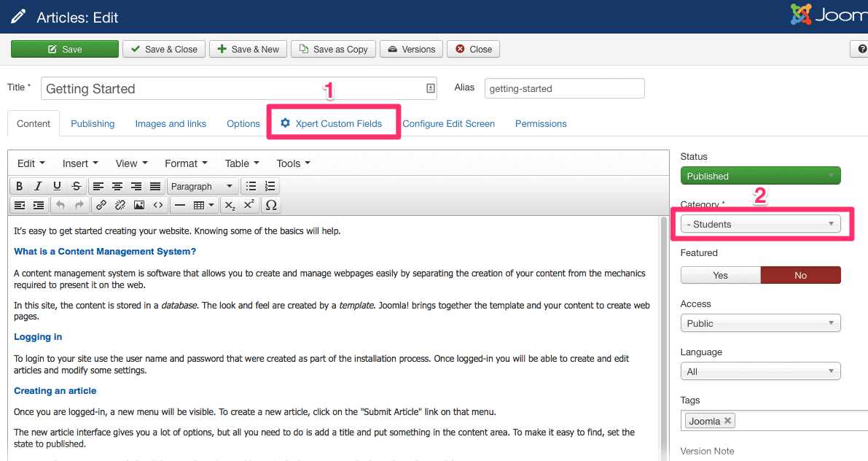868x461 pixels.
Task: Open the special character Omega tool
Action: (271, 205)
